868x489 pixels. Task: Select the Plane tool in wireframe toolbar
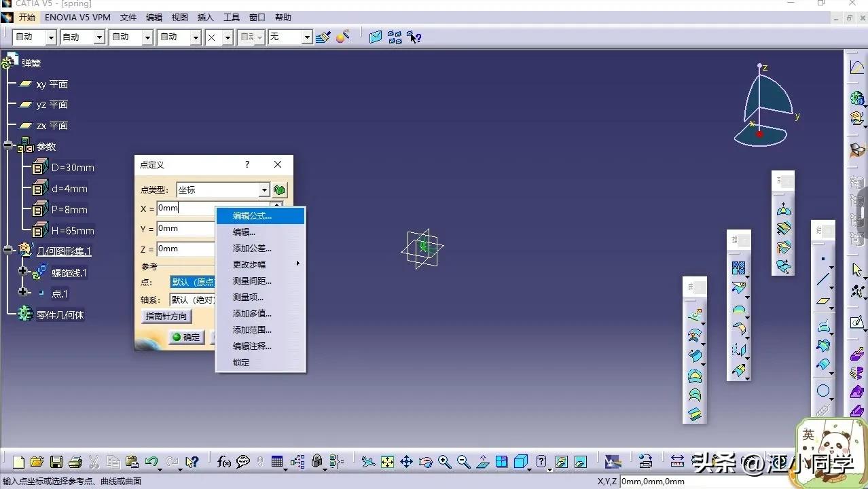click(823, 301)
